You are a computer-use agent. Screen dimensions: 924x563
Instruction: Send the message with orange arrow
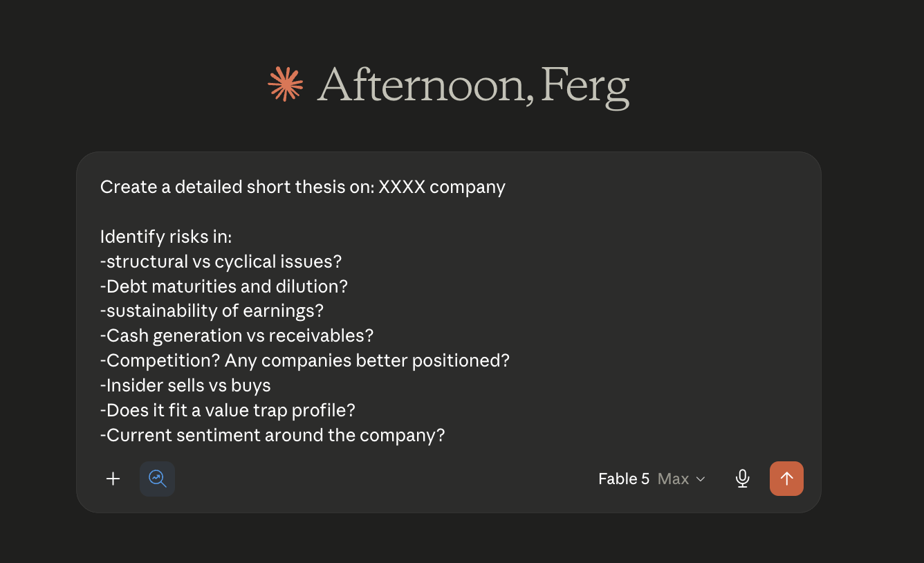[786, 479]
